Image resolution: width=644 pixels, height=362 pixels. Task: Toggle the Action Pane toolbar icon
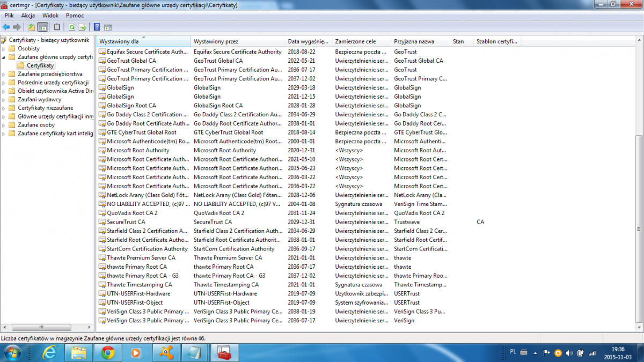click(x=108, y=27)
